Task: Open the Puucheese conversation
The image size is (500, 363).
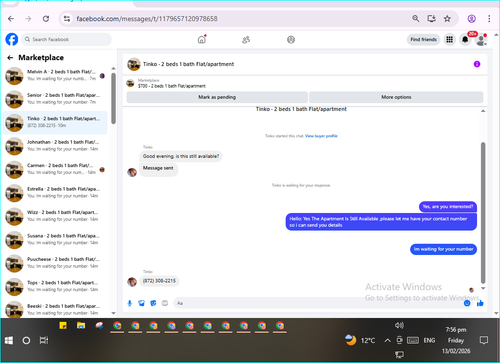Action: click(55, 263)
